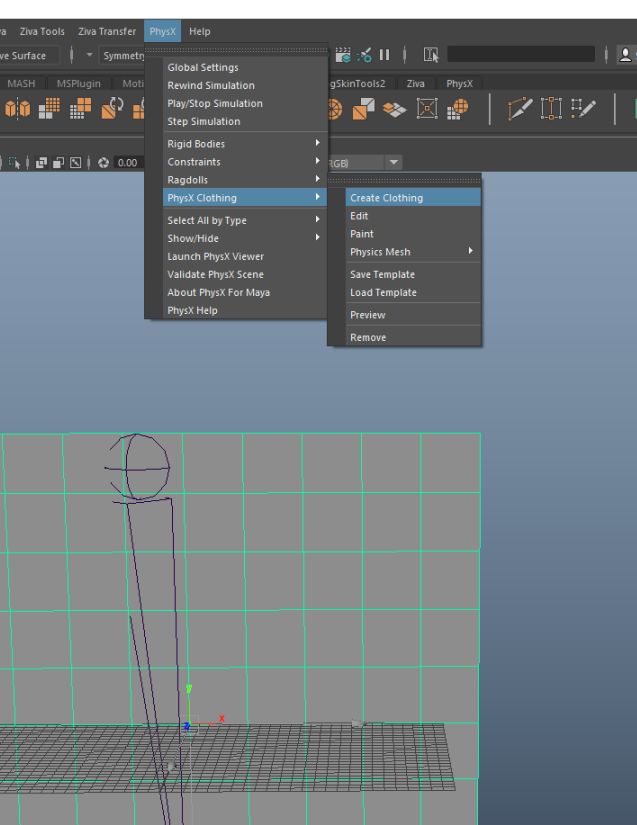This screenshot has height=825, width=637.
Task: Click the overlapping squares icon in the panel toolbar
Action: tap(41, 163)
